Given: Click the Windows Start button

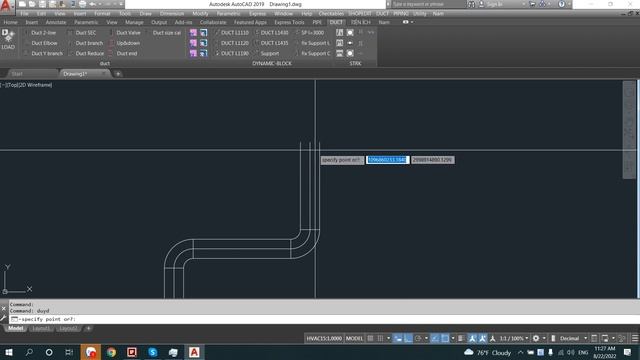Looking at the screenshot, I should 9,352.
